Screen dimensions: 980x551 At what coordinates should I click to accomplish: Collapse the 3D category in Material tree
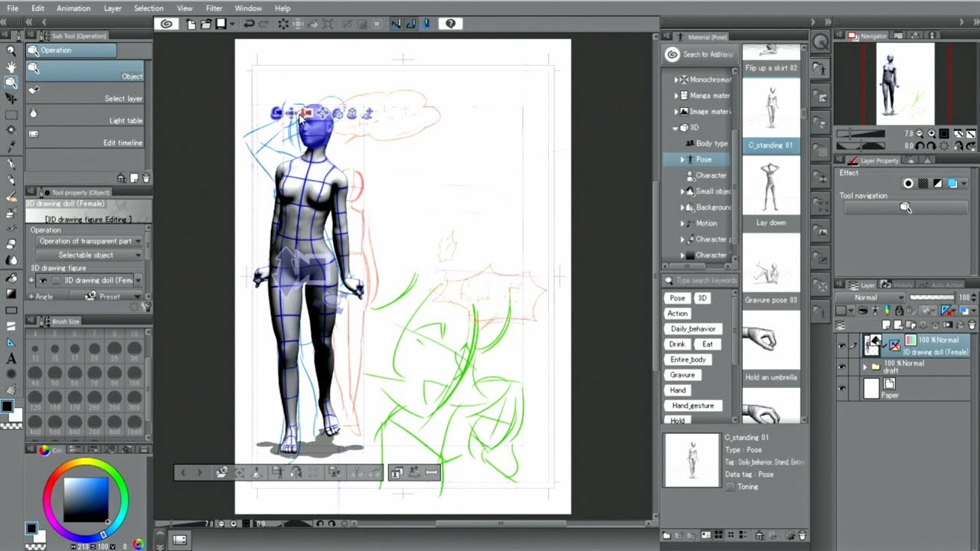(x=675, y=127)
